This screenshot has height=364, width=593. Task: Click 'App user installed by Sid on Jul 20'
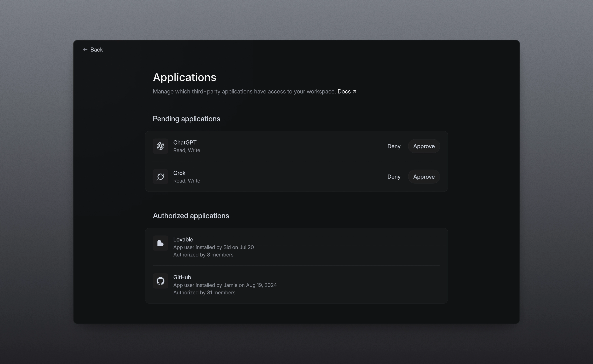tap(214, 247)
